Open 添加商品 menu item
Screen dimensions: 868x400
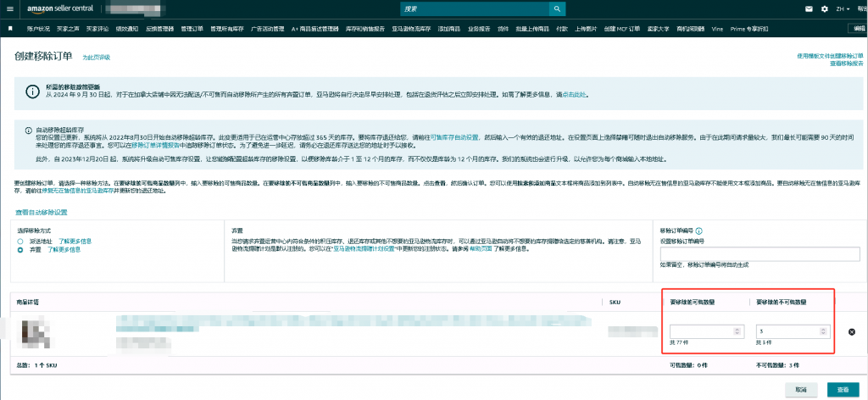coord(449,29)
